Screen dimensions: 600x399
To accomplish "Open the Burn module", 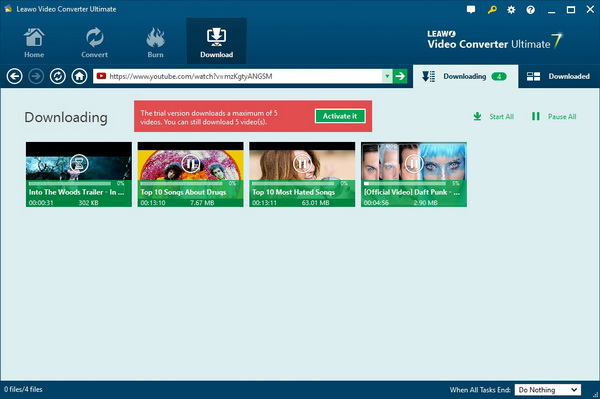I will pos(155,42).
